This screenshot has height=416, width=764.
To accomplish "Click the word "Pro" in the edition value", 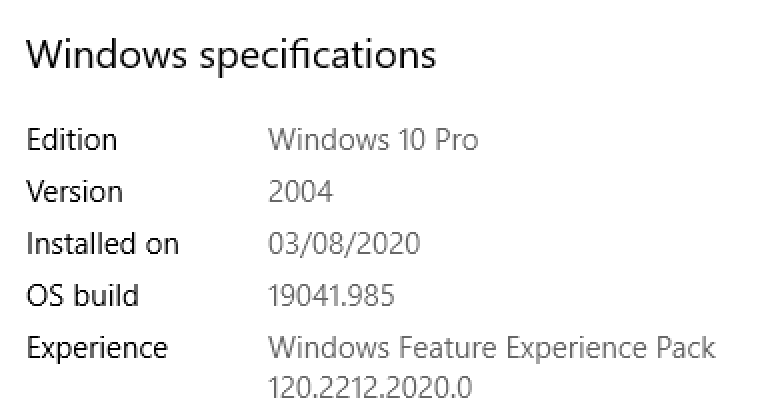I will [456, 140].
